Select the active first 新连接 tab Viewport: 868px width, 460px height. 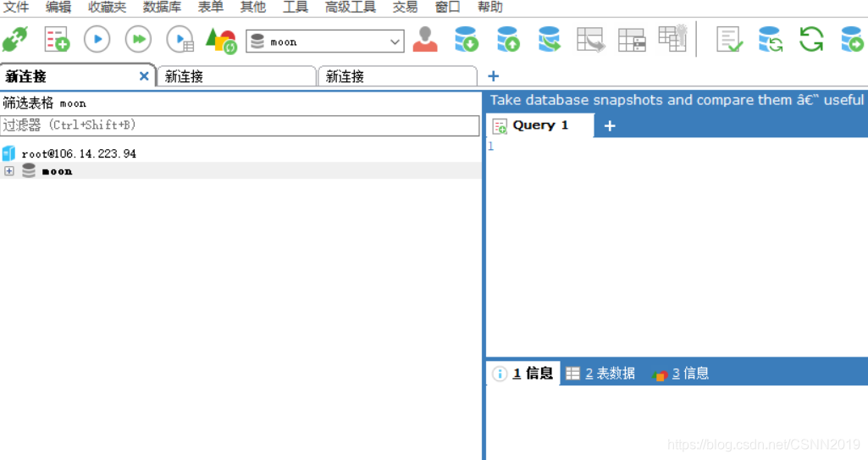78,76
